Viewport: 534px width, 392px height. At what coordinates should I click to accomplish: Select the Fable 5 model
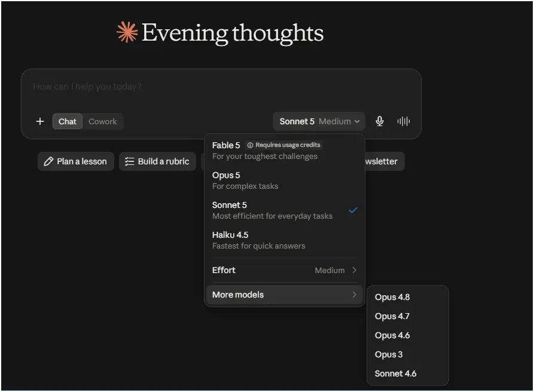point(285,151)
